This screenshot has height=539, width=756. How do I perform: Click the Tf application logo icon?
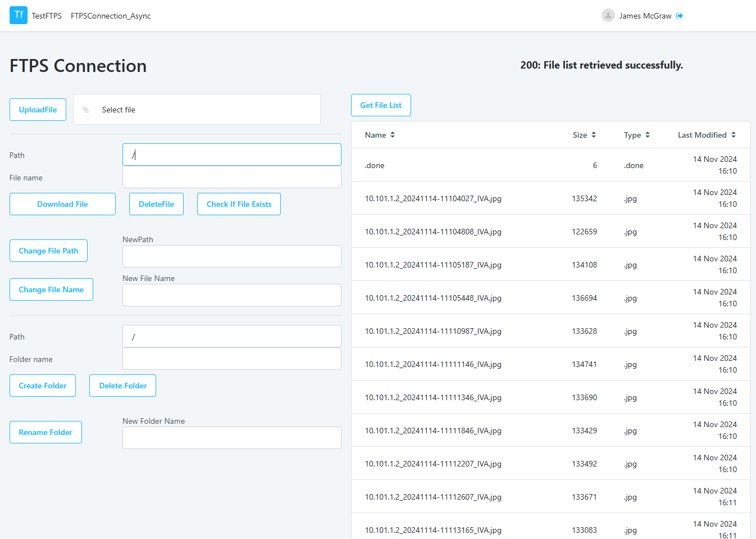(19, 15)
